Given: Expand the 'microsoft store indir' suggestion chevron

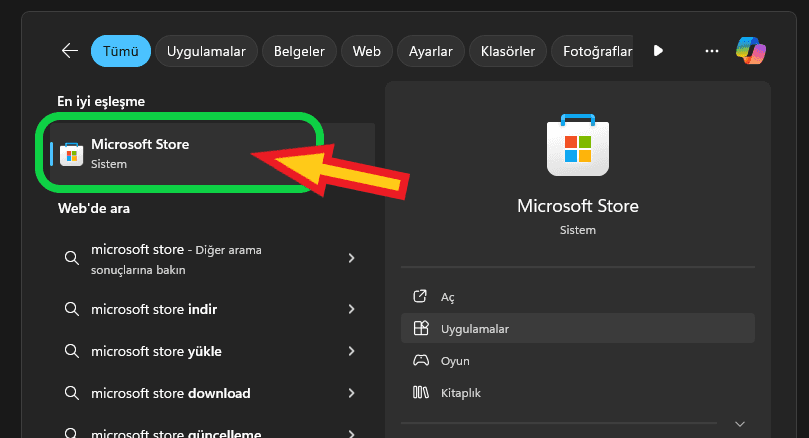Looking at the screenshot, I should point(351,309).
